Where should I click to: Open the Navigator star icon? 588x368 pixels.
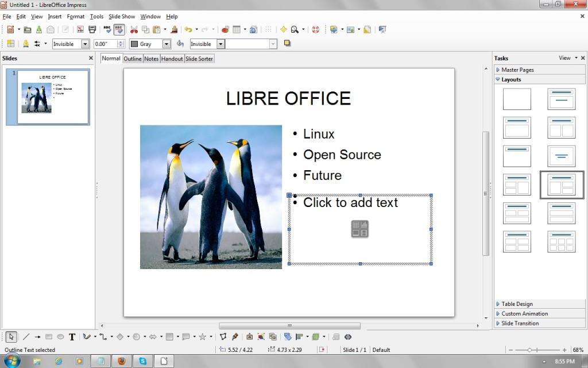pos(283,30)
